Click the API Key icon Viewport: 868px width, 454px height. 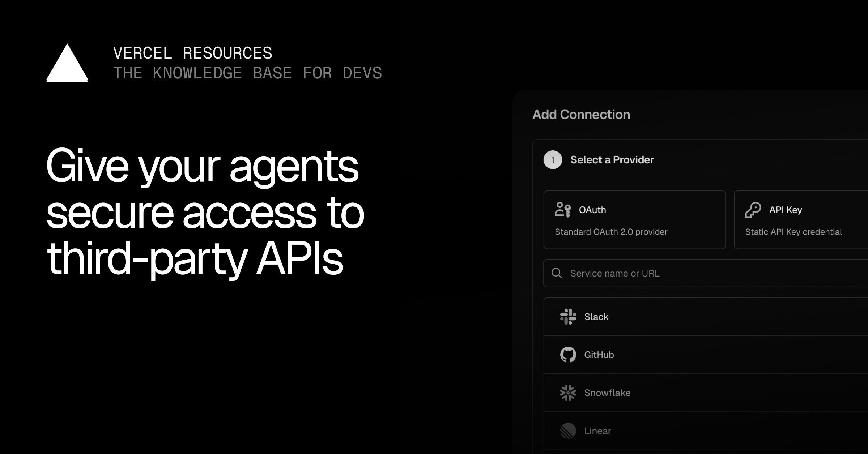[x=753, y=210]
